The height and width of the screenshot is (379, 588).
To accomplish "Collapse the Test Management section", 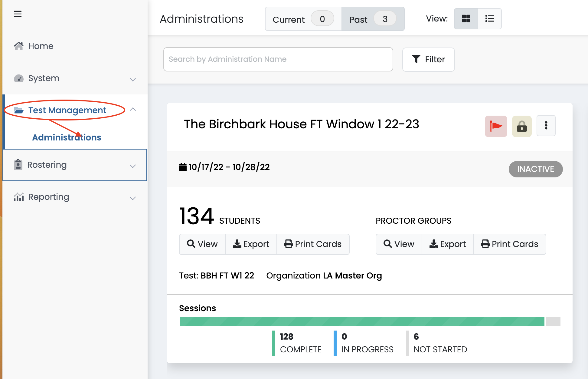I will (132, 110).
